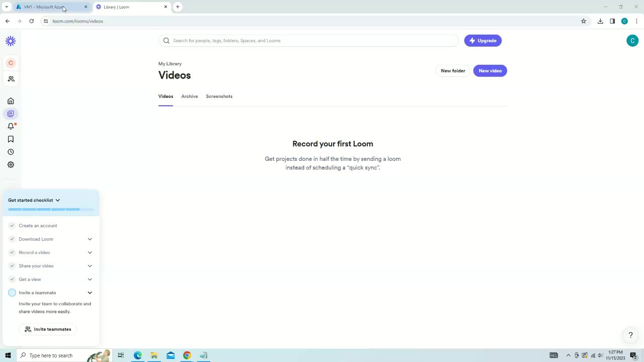Screen dimensions: 644x362
Task: Select the Library Loom browser tab
Action: [x=132, y=7]
